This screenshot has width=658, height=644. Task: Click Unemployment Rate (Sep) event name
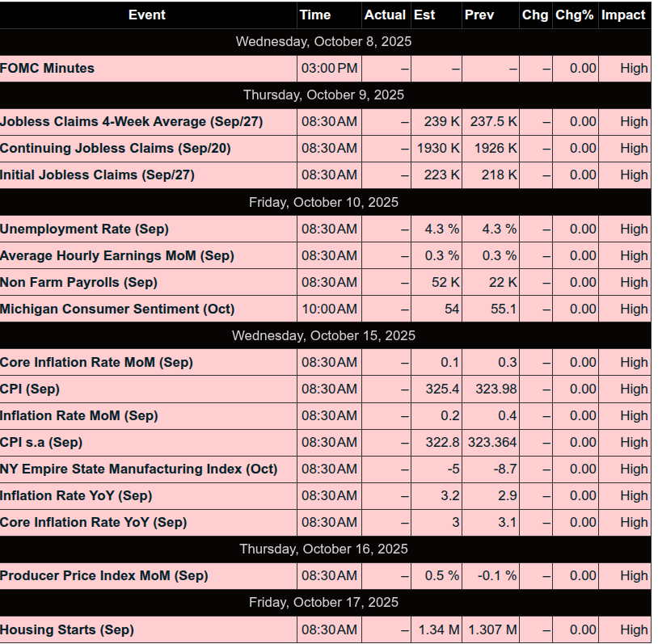coord(84,229)
